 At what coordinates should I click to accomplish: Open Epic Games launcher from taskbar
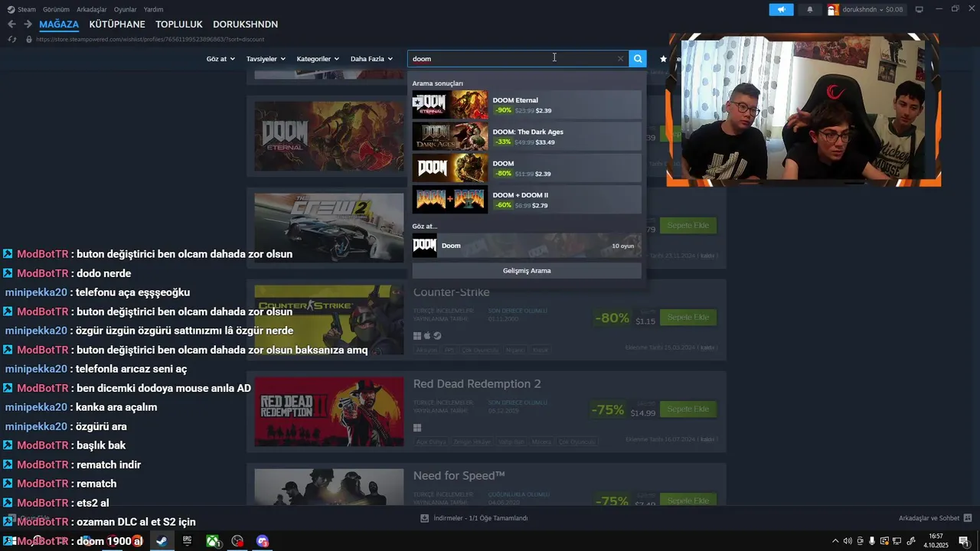(x=187, y=541)
